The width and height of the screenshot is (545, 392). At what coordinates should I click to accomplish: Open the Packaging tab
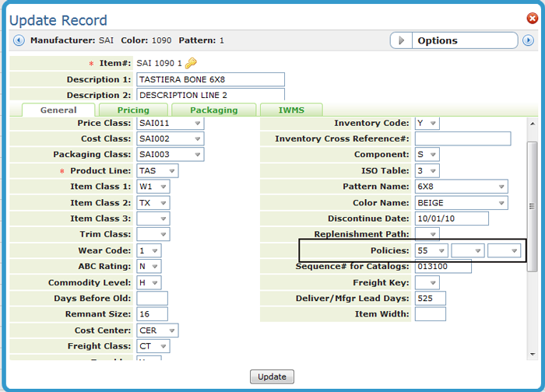click(213, 110)
